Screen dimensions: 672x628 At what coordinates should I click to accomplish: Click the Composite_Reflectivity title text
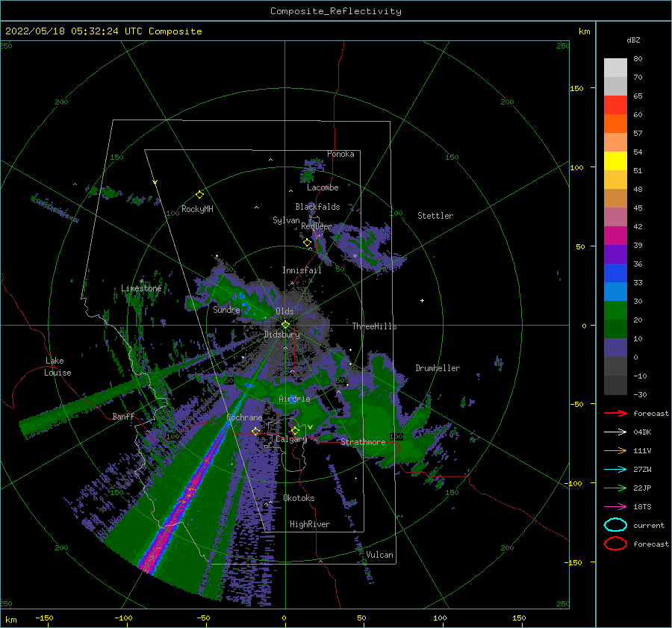(336, 11)
